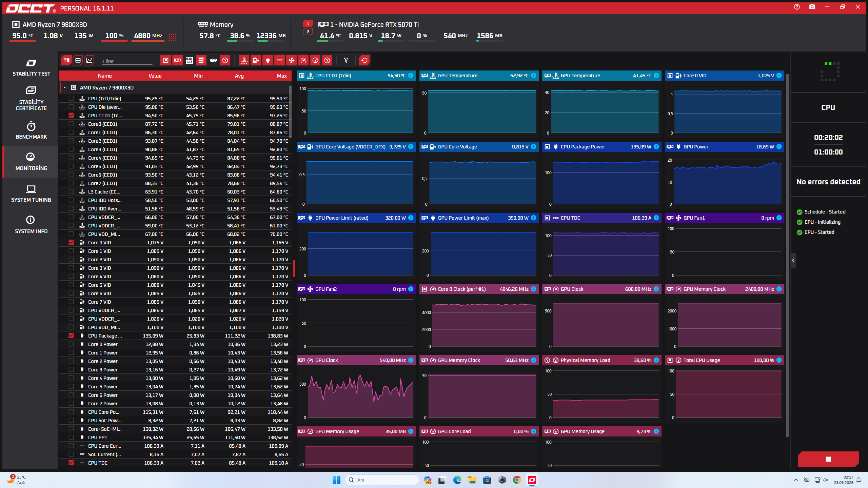The image size is (868, 488).
Task: Click the taskbar search box labeled Ara
Action: pos(382,480)
